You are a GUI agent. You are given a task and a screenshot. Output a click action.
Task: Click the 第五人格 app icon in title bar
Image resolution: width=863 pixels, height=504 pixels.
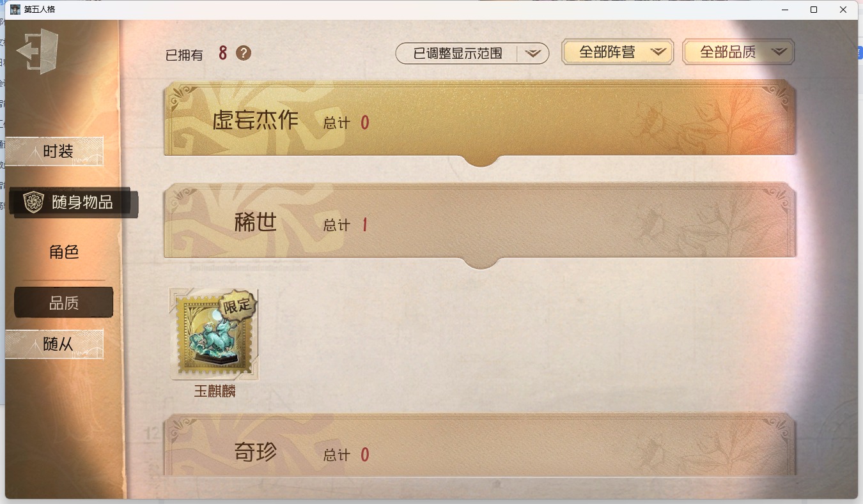click(x=15, y=10)
